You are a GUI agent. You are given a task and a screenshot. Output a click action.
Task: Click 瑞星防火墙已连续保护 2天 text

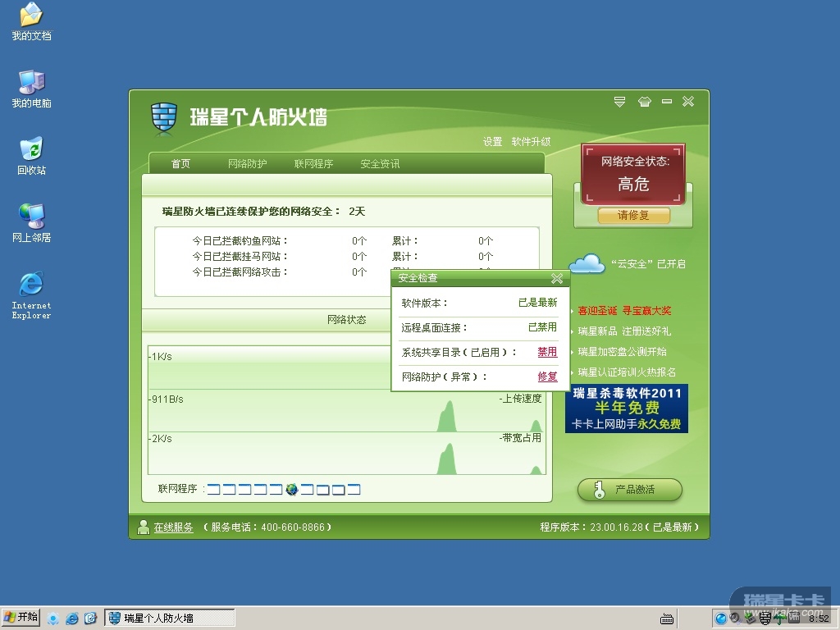tap(263, 212)
